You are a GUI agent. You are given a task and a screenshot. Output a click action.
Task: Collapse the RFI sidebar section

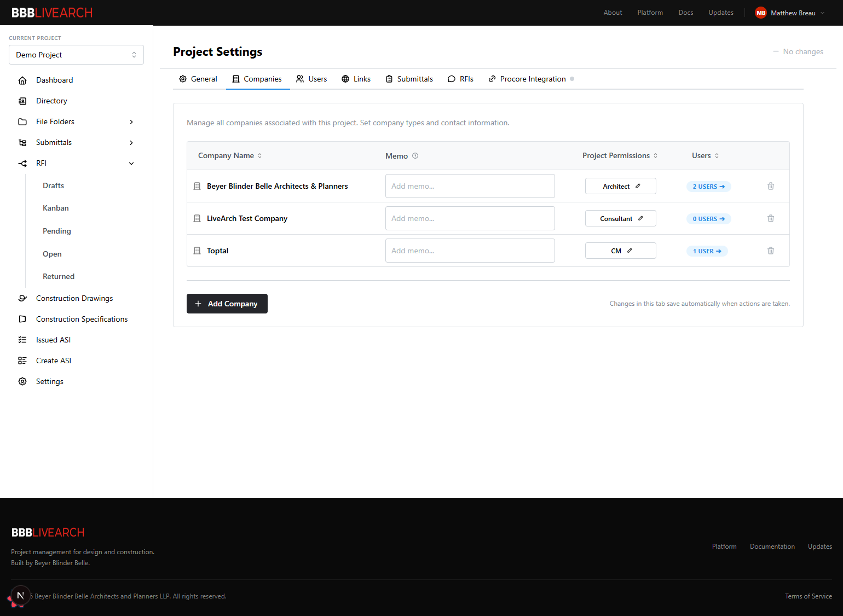pos(131,164)
